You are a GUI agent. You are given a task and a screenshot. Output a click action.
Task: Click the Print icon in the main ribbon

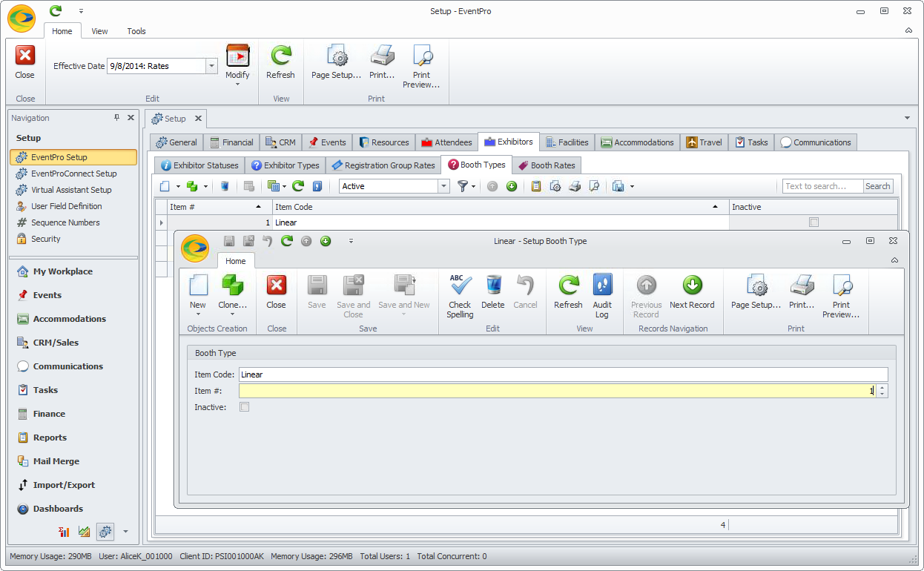tap(382, 56)
